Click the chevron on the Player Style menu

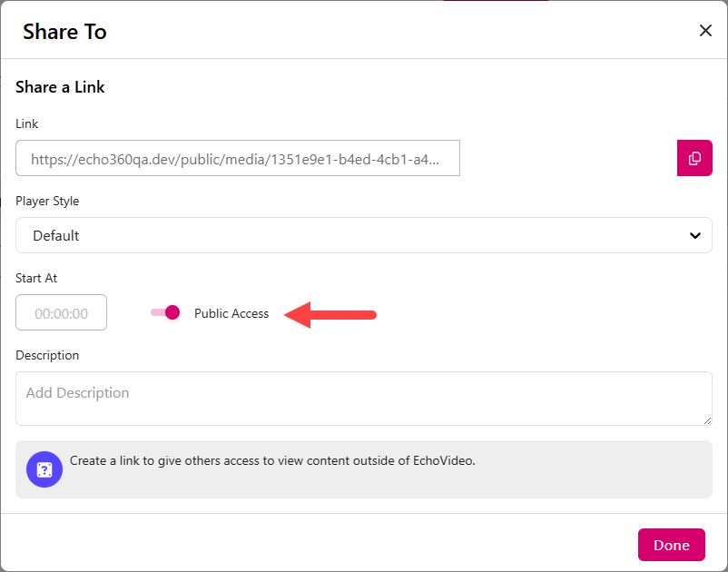pyautogui.click(x=695, y=235)
